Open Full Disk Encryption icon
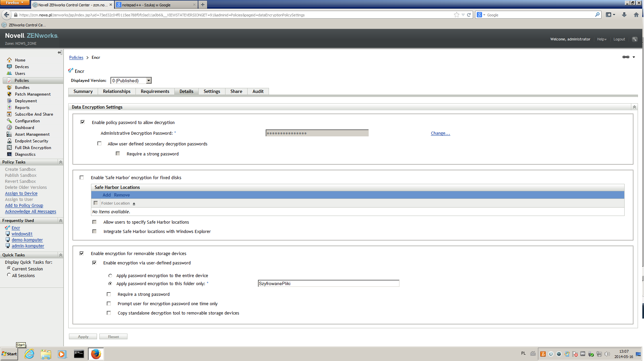This screenshot has width=644, height=361. (x=9, y=148)
